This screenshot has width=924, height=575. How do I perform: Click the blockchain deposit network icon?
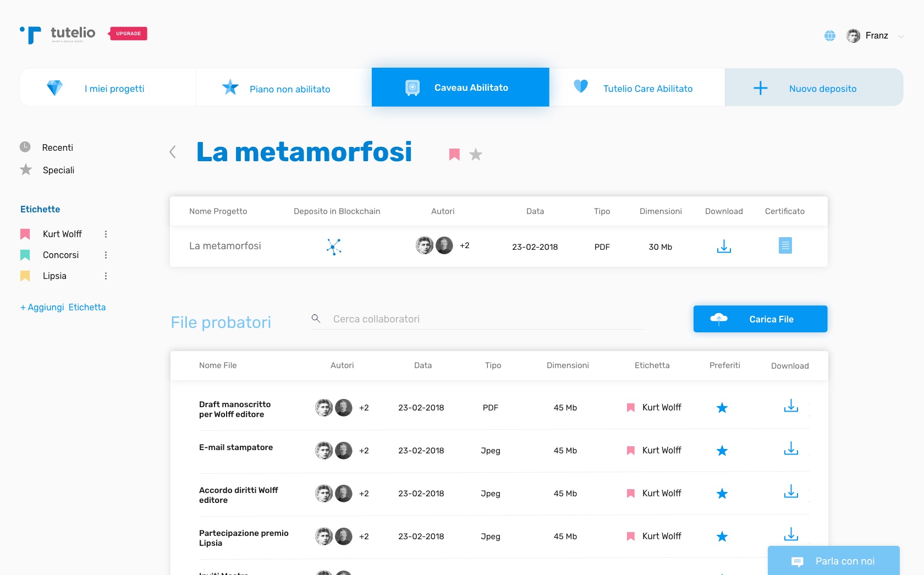(x=334, y=247)
